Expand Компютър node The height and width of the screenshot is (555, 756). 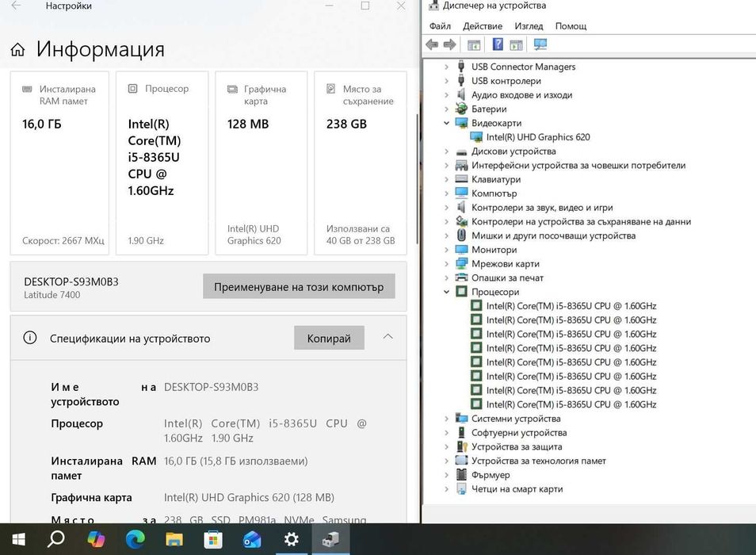[446, 193]
